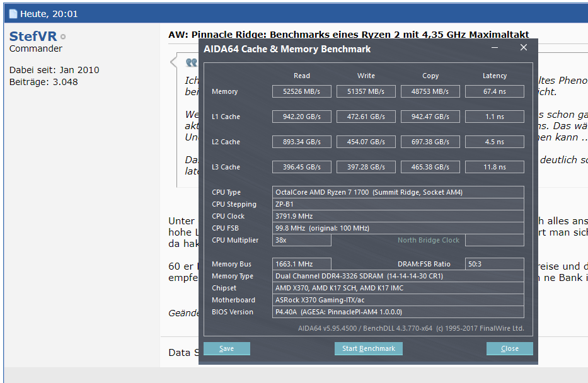Image resolution: width=588 pixels, height=383 pixels.
Task: Select L1 Cache Copy value 942.47 GB/s
Action: pyautogui.click(x=430, y=117)
